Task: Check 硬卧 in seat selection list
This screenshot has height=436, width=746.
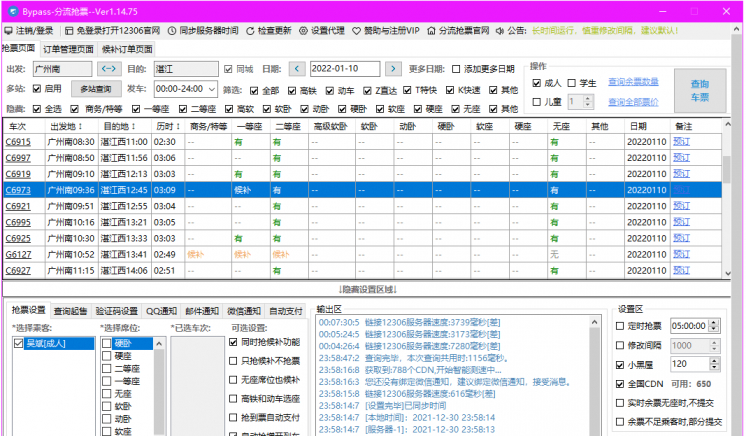Action: click(107, 343)
